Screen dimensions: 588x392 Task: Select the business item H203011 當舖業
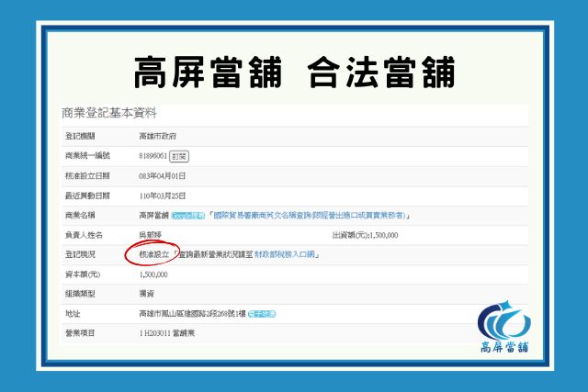click(167, 333)
